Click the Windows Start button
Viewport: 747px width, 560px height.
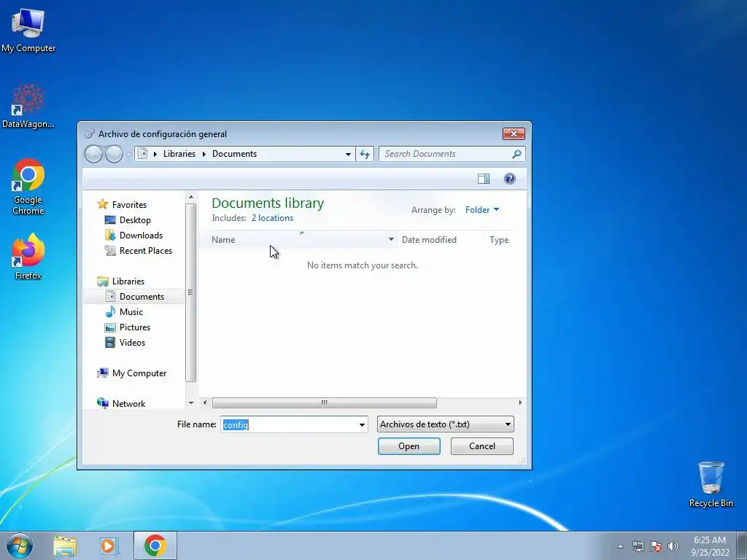tap(20, 545)
